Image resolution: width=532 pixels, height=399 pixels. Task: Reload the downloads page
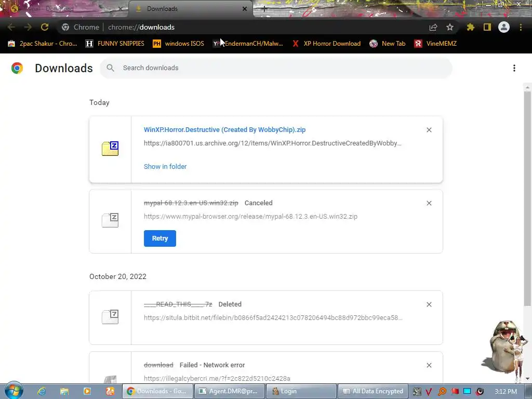pos(45,27)
